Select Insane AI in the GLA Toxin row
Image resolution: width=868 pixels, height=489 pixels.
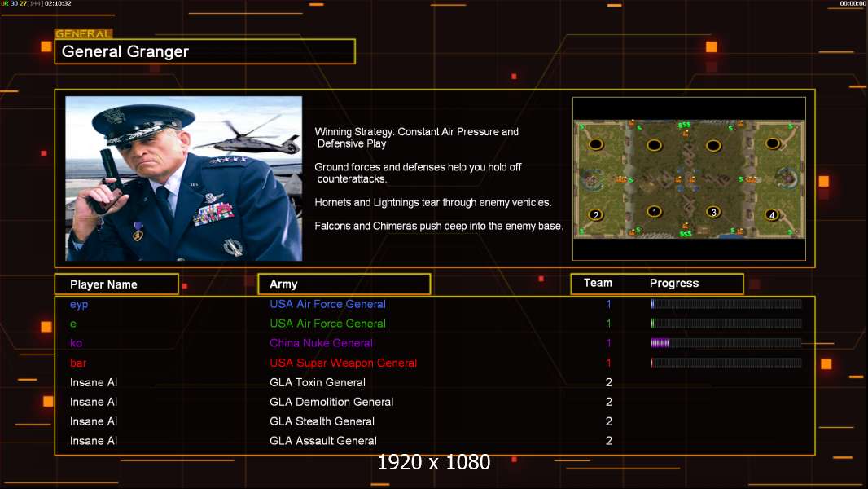click(94, 382)
